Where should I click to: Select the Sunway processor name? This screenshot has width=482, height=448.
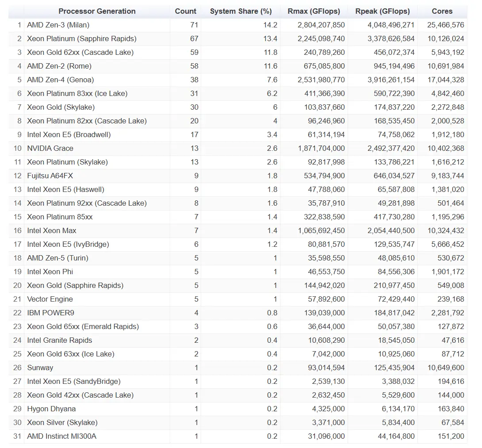pos(40,368)
